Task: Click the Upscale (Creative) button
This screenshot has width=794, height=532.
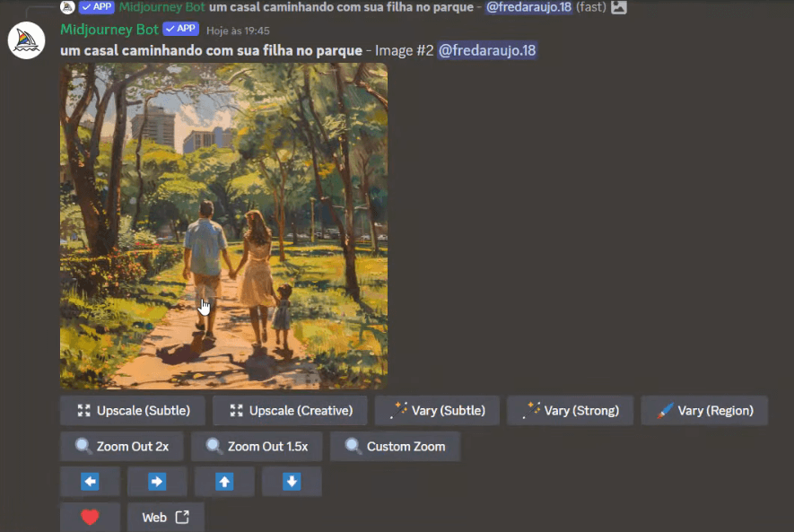Action: 290,411
